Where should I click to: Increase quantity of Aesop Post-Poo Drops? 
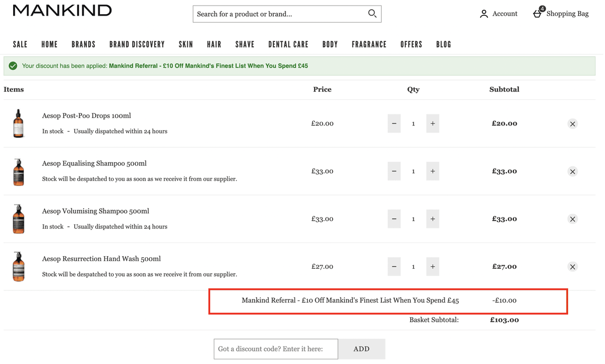click(x=433, y=124)
